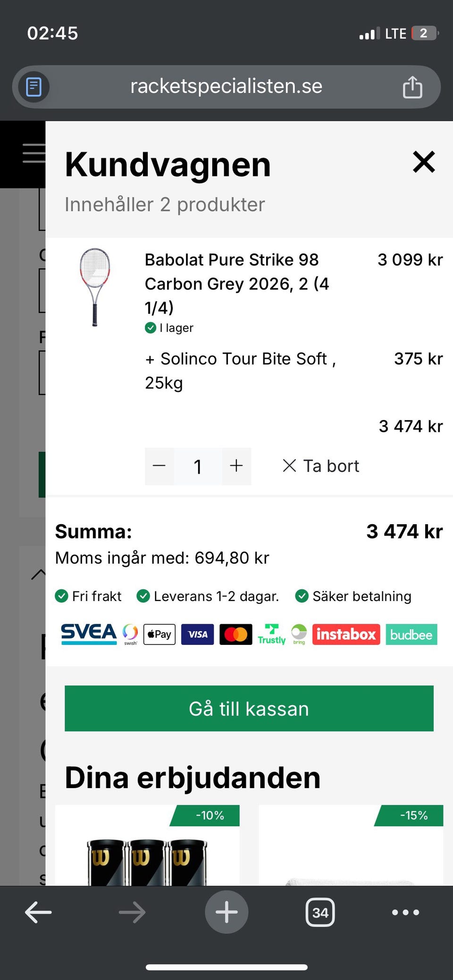Tap the Babolat racket thumbnail image
This screenshot has width=453, height=980.
[x=95, y=287]
